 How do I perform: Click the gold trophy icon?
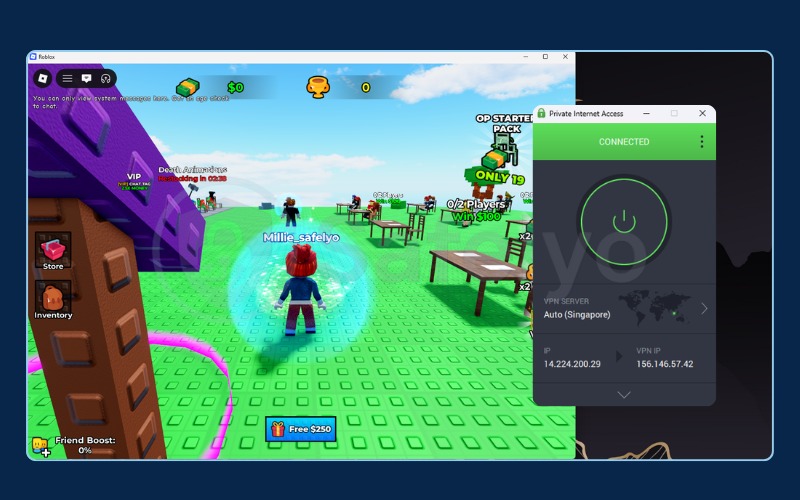[x=317, y=87]
